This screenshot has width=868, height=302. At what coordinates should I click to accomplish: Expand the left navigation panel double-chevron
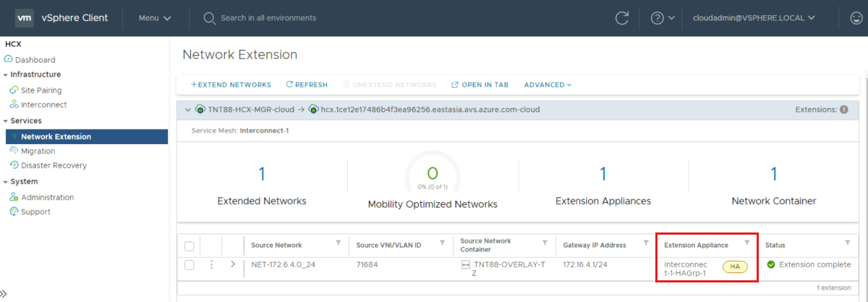pyautogui.click(x=6, y=293)
